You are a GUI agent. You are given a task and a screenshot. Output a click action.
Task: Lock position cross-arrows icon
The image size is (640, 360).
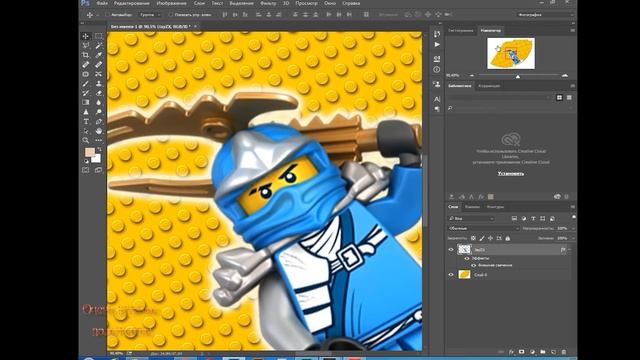pos(490,238)
